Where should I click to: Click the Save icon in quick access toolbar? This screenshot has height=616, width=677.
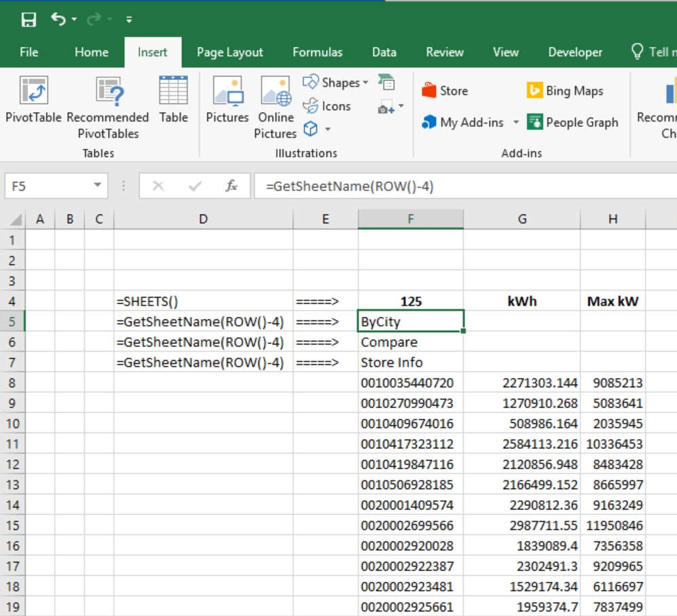pyautogui.click(x=29, y=20)
